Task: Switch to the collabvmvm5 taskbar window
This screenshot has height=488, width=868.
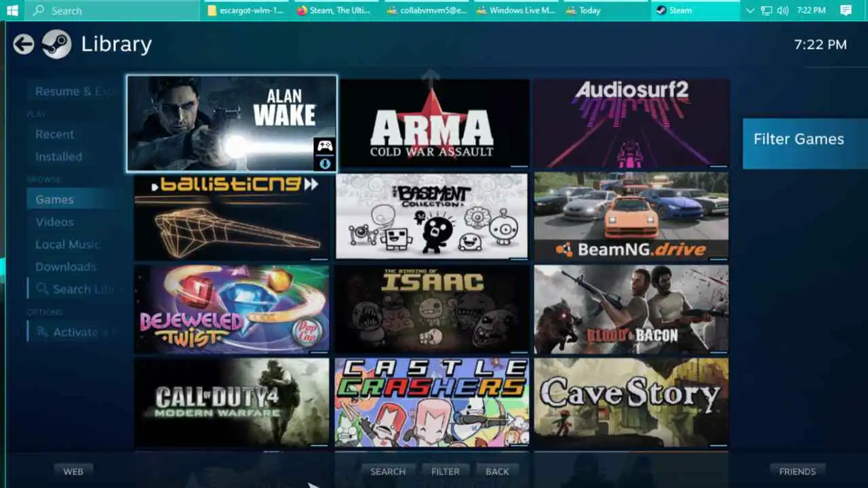Action: coord(427,10)
